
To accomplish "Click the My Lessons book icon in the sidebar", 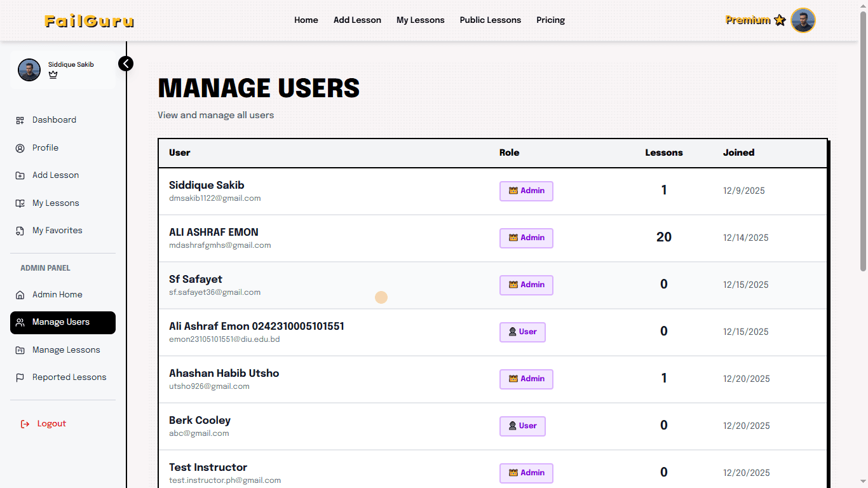I will pos(20,203).
